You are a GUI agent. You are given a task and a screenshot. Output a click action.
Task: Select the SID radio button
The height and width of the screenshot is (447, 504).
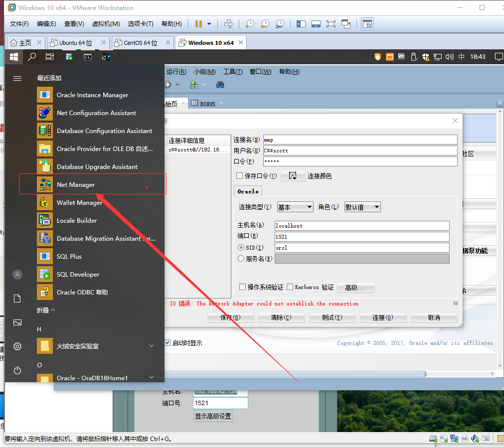pyautogui.click(x=241, y=248)
